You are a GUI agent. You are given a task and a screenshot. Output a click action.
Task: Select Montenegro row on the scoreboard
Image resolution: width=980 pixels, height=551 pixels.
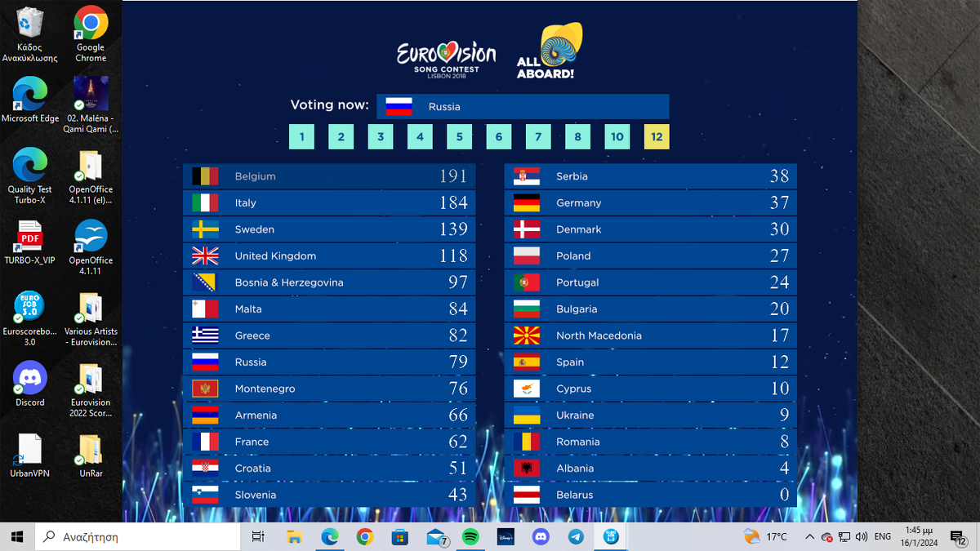(329, 389)
